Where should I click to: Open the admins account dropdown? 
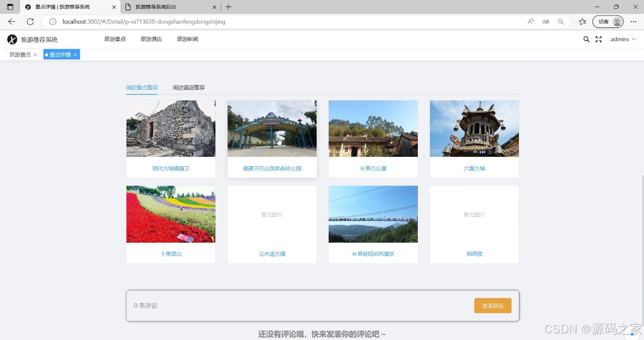click(x=622, y=39)
